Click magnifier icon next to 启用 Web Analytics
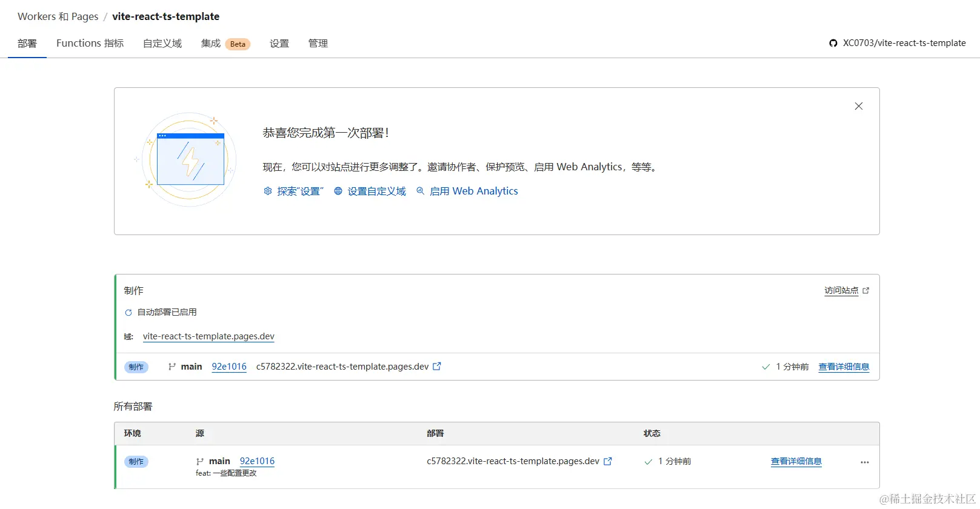The width and height of the screenshot is (980, 509). (421, 191)
